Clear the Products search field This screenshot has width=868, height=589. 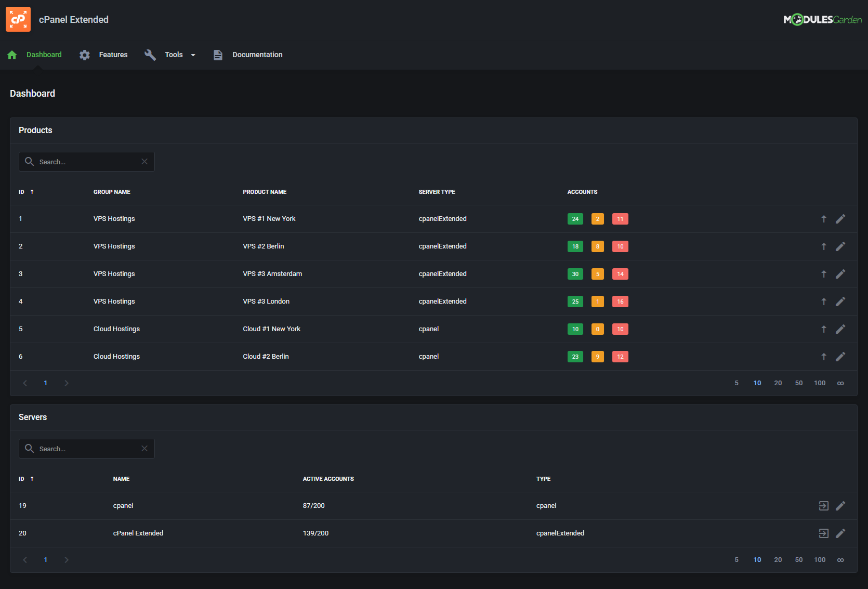click(144, 162)
